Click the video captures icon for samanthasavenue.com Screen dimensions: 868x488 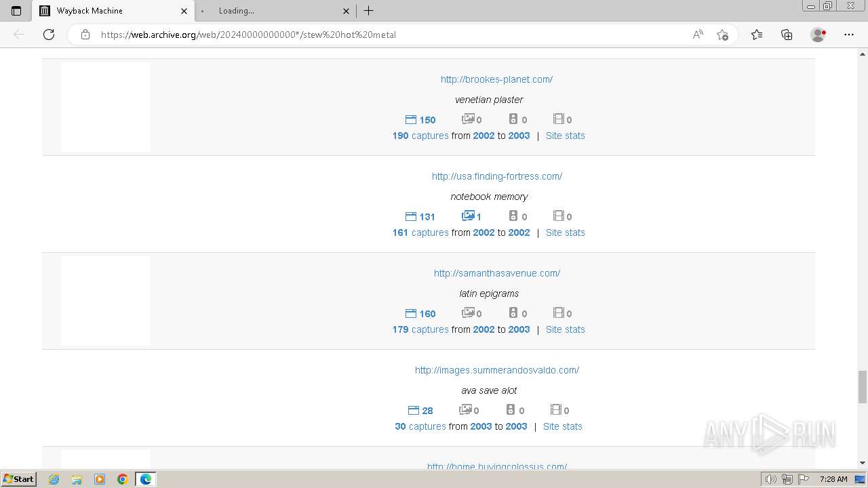coord(558,313)
